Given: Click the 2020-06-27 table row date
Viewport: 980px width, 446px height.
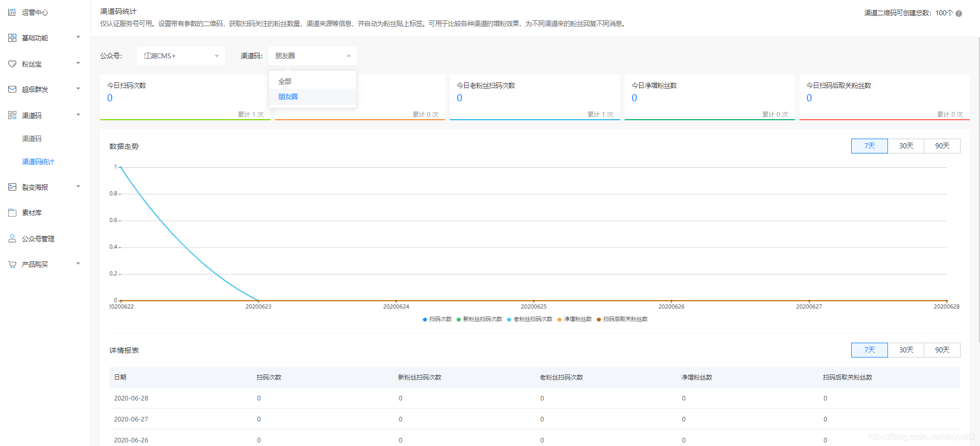Looking at the screenshot, I should click(x=131, y=419).
